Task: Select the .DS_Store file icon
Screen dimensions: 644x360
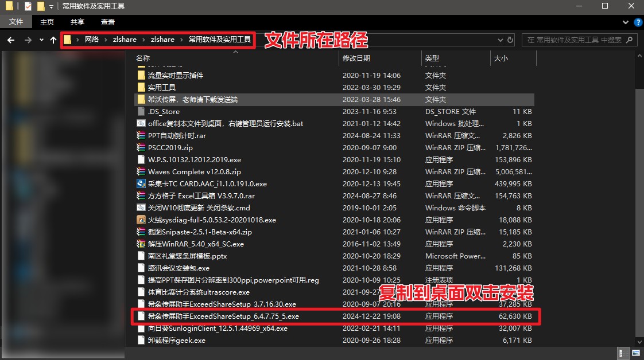Action: [x=141, y=112]
